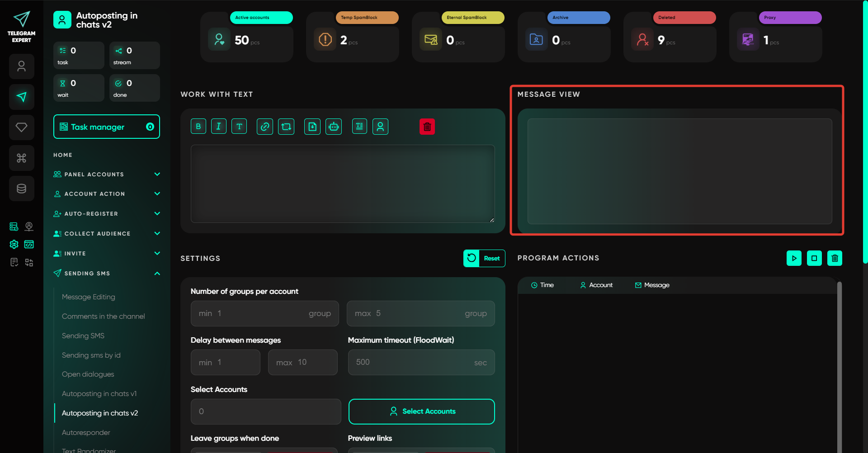Open Autoposting in chats v1
Image resolution: width=868 pixels, height=453 pixels.
pos(99,394)
